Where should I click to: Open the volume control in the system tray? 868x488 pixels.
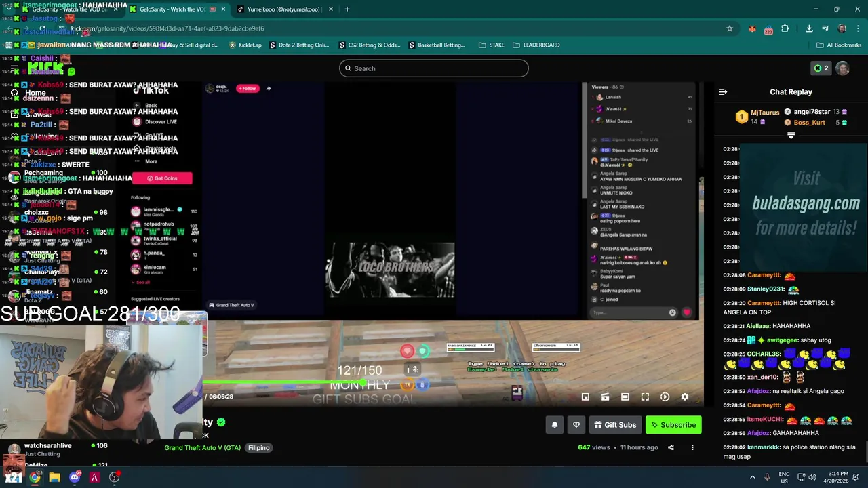pyautogui.click(x=813, y=477)
